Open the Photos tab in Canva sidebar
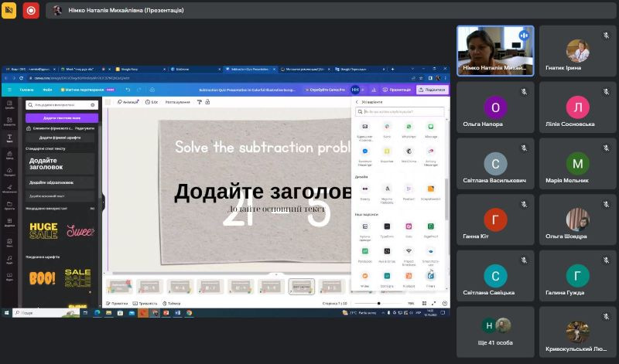Viewport: 619px width, 364px height. pos(9,243)
